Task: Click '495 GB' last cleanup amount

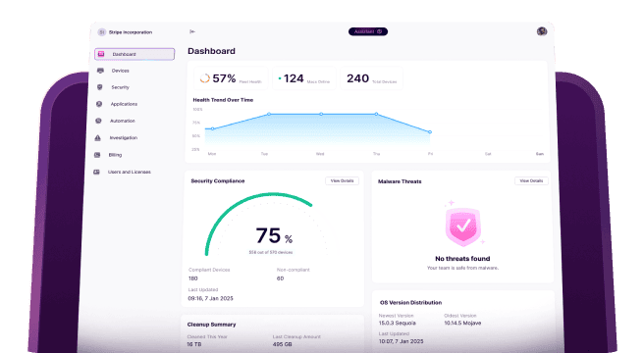Action: (282, 344)
